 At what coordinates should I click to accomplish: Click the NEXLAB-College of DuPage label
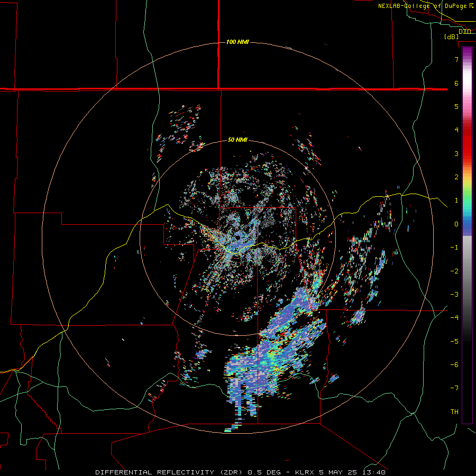point(422,6)
